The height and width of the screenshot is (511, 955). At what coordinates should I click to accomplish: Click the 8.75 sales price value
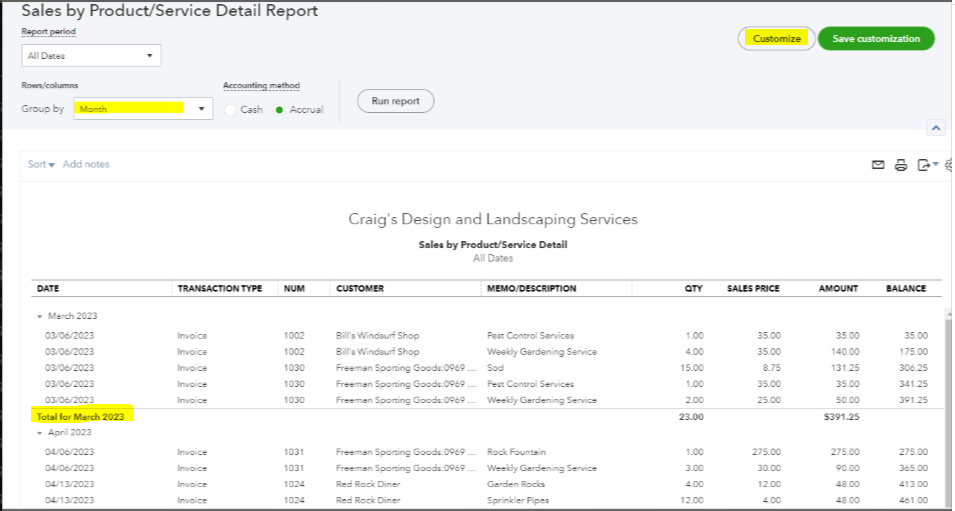770,368
